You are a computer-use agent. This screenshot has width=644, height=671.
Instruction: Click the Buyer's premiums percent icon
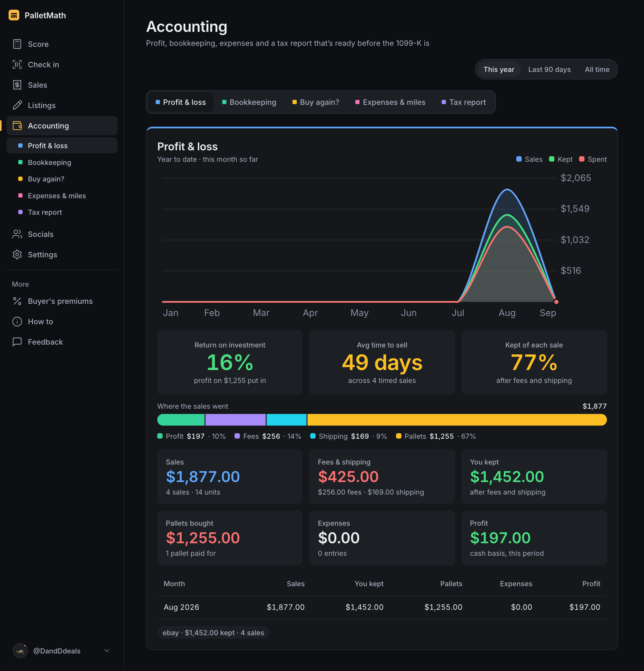tap(17, 301)
